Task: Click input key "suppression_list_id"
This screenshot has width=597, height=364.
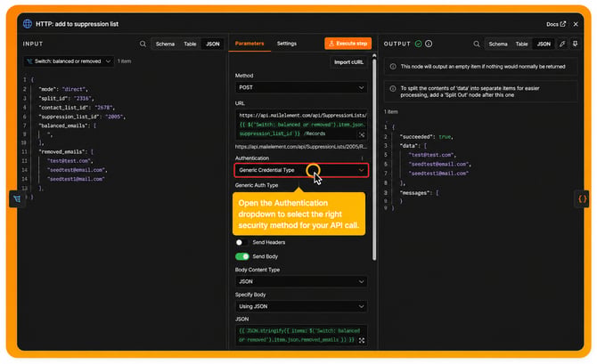Action: click(x=69, y=117)
